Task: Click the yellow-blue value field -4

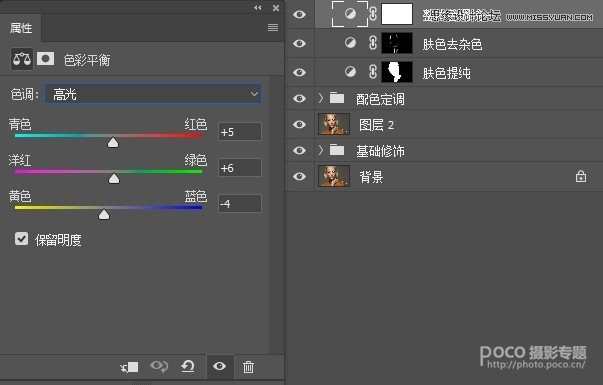Action: pyautogui.click(x=240, y=203)
